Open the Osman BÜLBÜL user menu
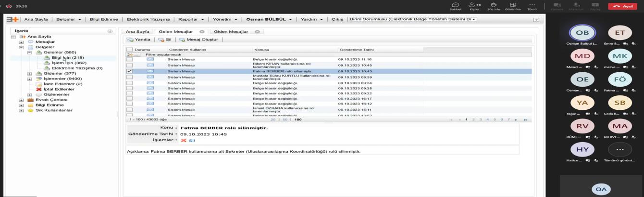644x197 pixels. tap(270, 19)
